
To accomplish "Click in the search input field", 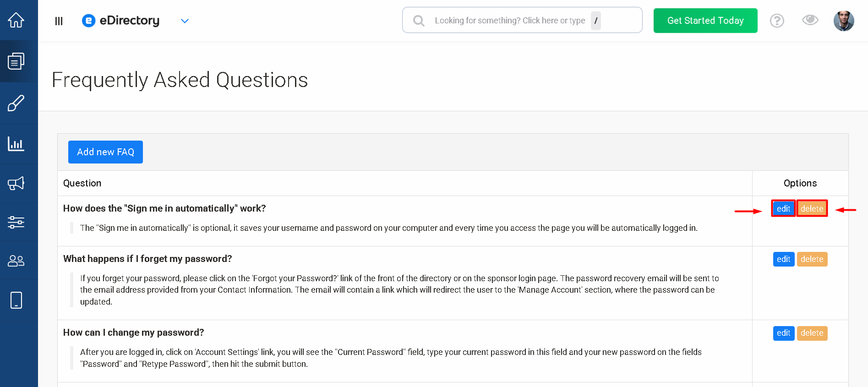I will point(509,21).
